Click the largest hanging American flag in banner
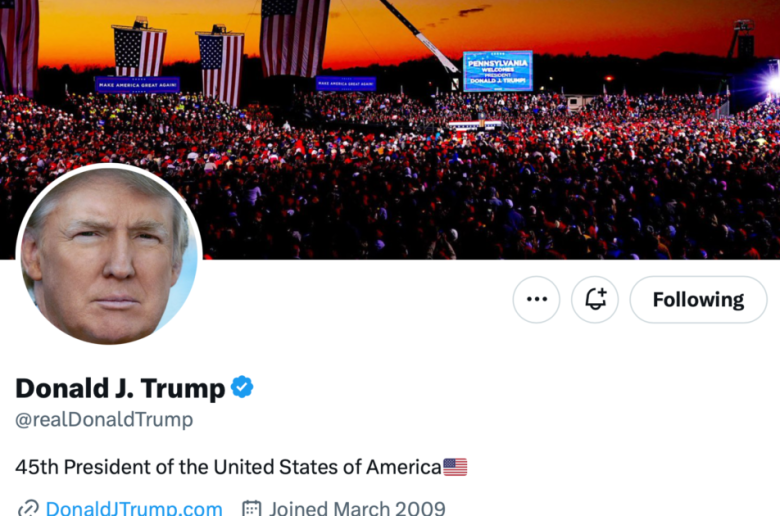 294,38
